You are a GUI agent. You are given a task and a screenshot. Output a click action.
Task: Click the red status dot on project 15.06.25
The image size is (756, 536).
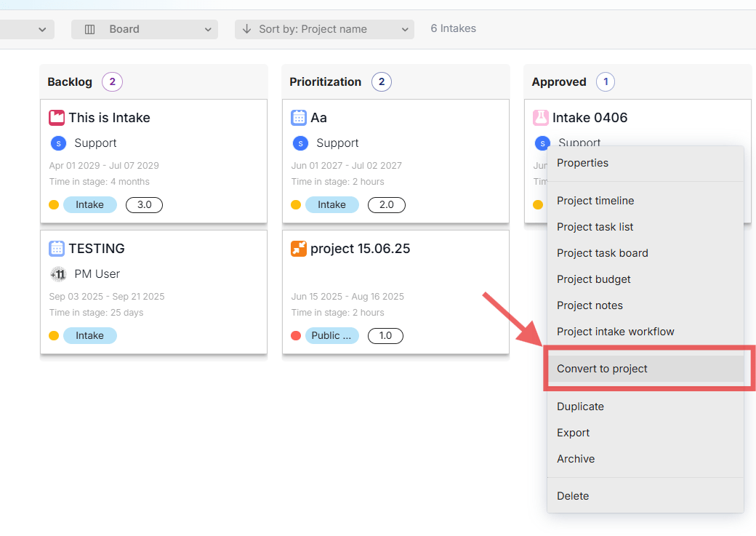[x=296, y=335]
